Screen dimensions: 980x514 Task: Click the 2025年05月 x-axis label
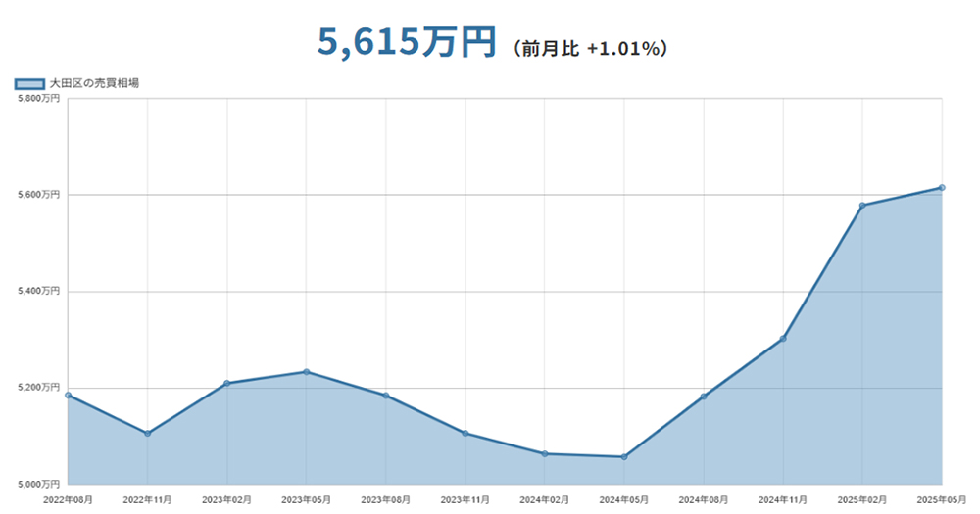click(942, 500)
